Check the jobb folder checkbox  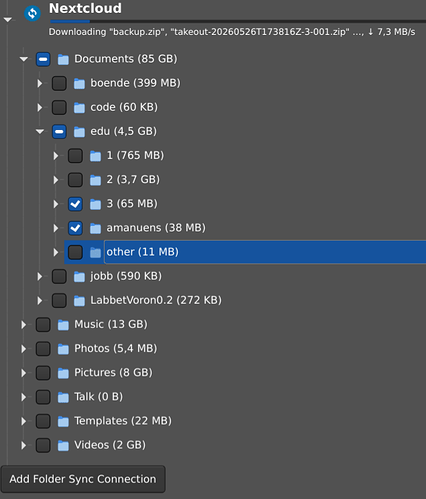(59, 276)
